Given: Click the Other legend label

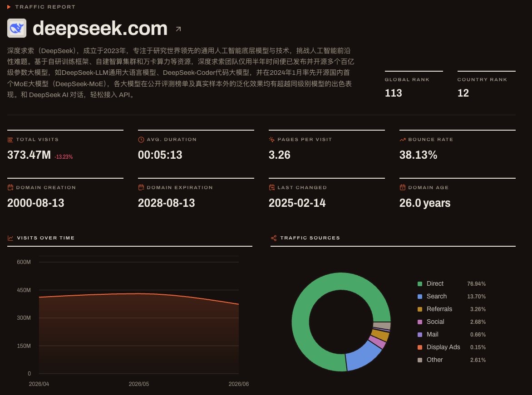Looking at the screenshot, I should 434,360.
